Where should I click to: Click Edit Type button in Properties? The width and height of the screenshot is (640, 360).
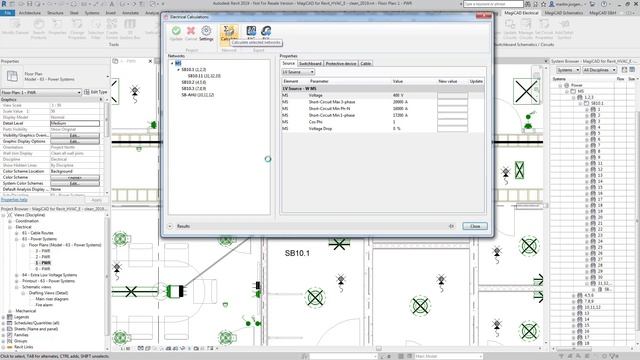(96, 92)
